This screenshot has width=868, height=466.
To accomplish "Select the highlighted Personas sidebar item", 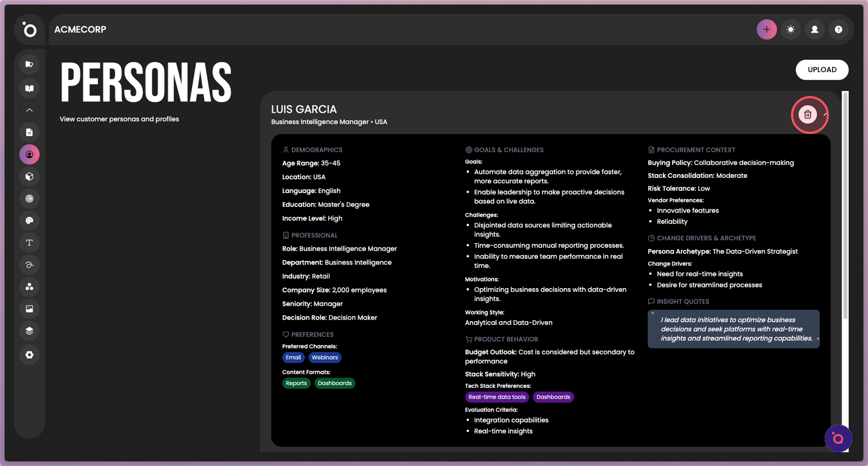I will [29, 155].
